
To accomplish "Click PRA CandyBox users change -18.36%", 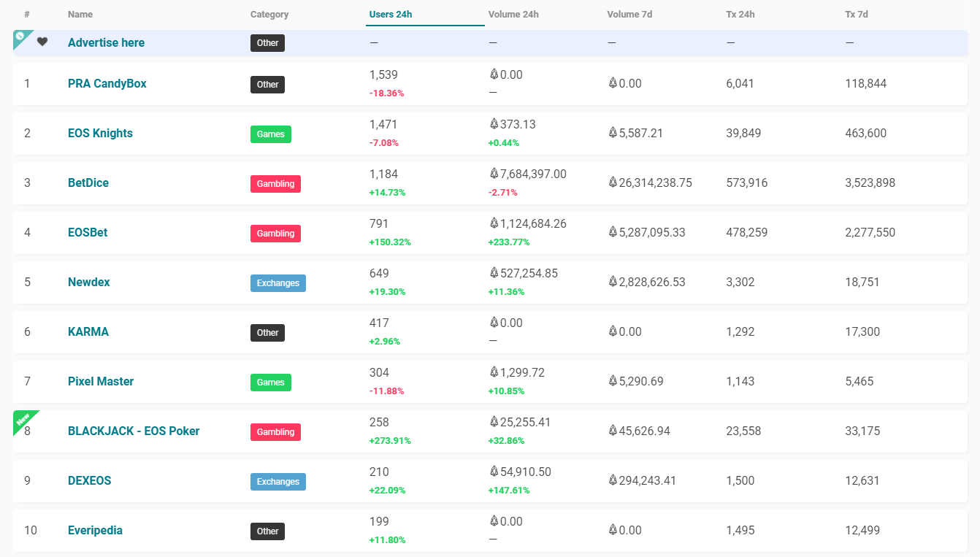I will pos(387,93).
